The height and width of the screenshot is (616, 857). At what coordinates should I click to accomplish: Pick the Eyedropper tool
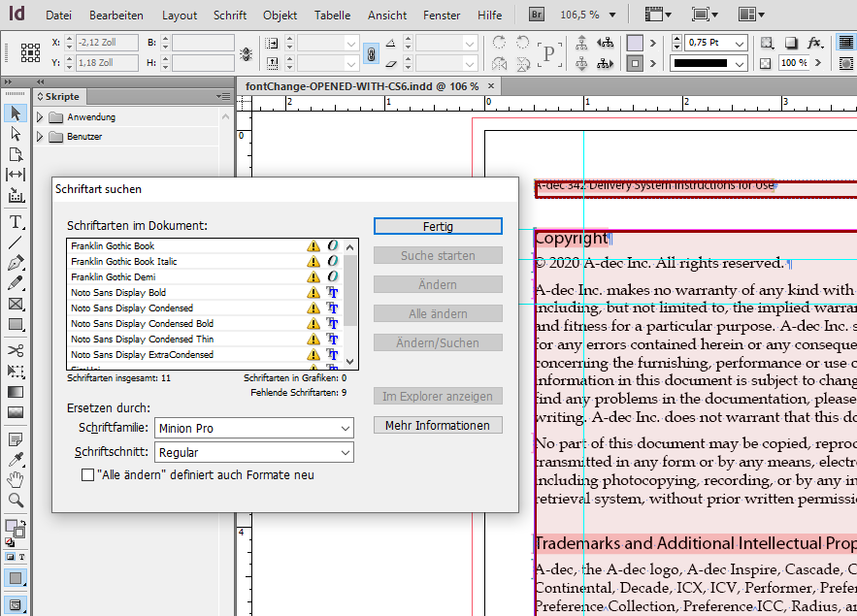click(16, 459)
